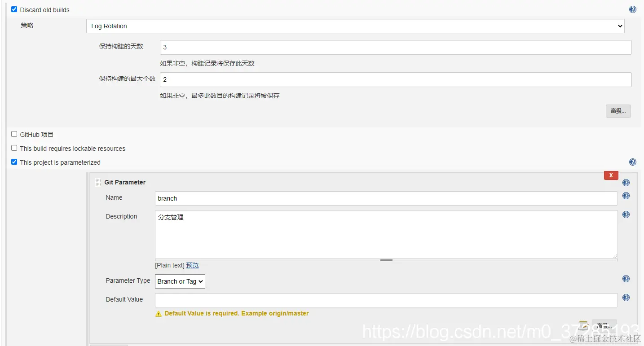Focus the Description textarea with 分支管理
Screen dimensions: 644x346
386,234
